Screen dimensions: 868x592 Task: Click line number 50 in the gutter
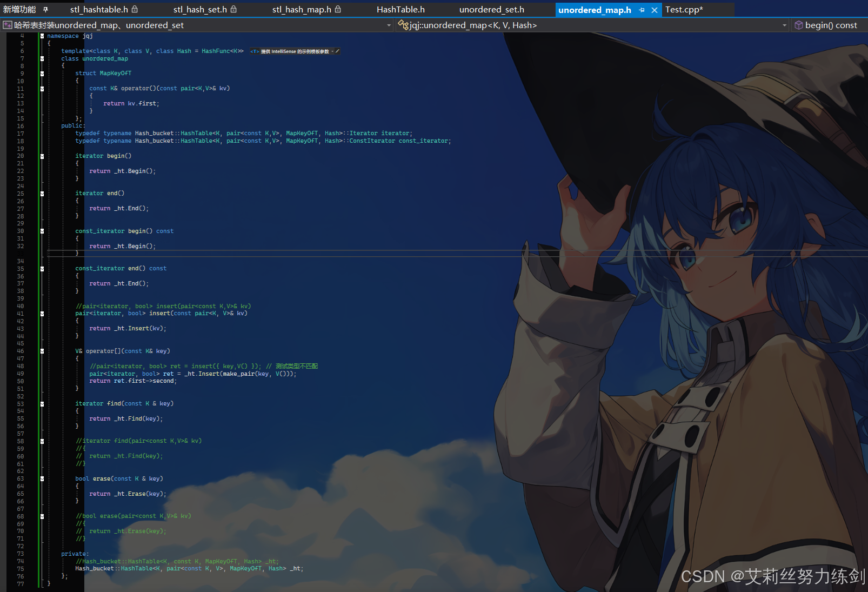21,381
